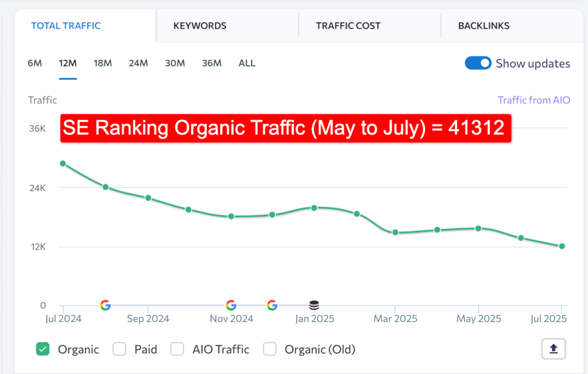Enable the Paid checkbox
The width and height of the screenshot is (588, 374).
(119, 349)
